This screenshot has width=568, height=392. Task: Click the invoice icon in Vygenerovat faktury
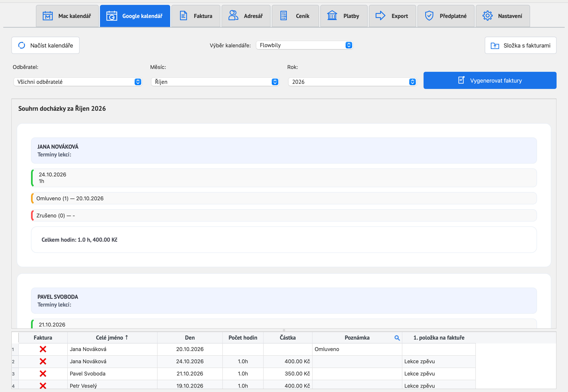(461, 80)
